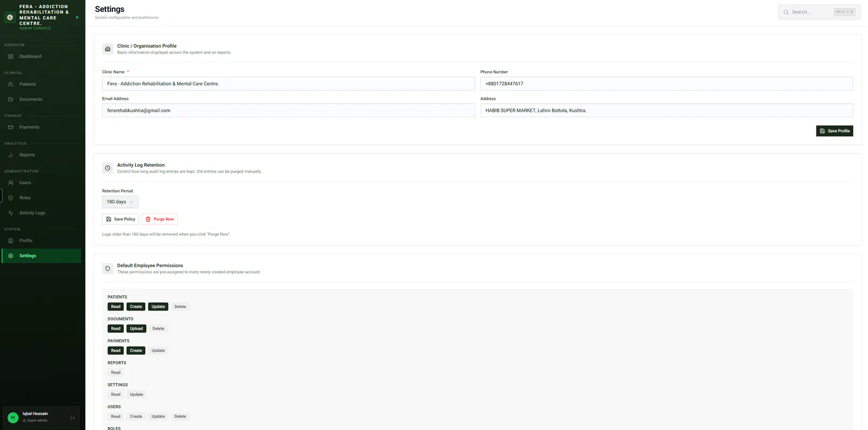868x430 pixels.
Task: Enable Settings Read permission
Action: click(x=116, y=395)
